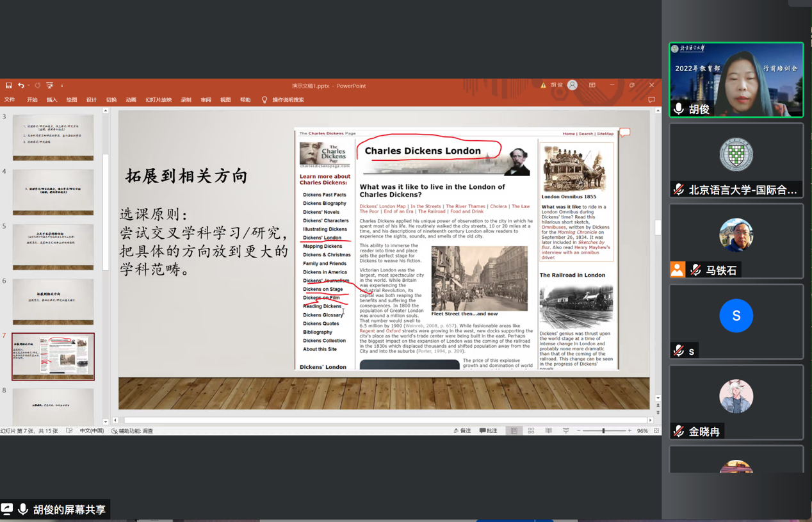Open the customize quick access toolbar dropdown
The width and height of the screenshot is (812, 522).
[62, 86]
